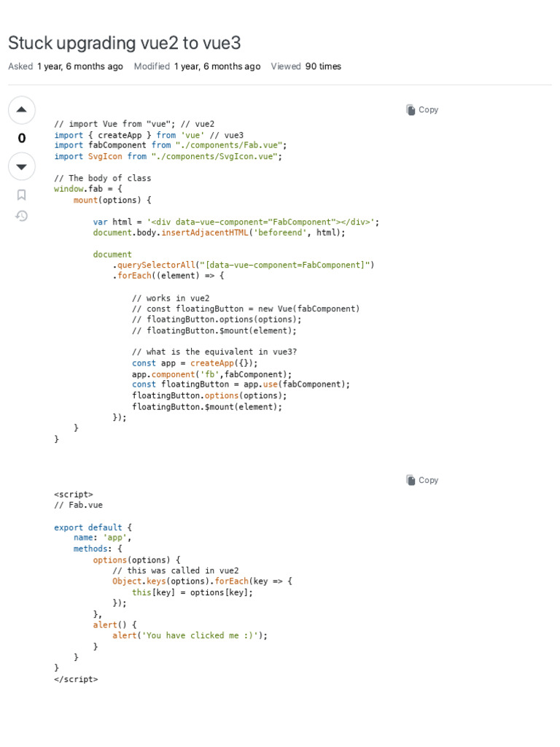Click the "alert() {" method line
Viewport: 560px width, 747px height.
pyautogui.click(x=114, y=624)
